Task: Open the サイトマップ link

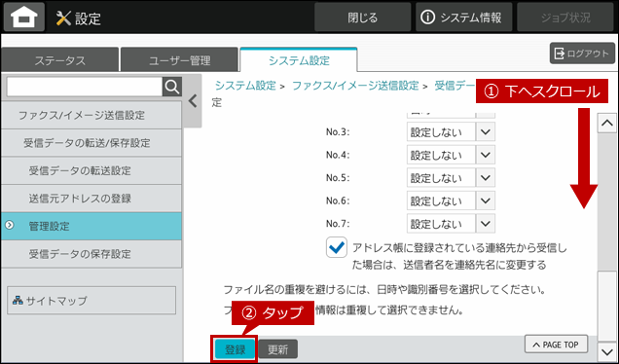Action: [x=91, y=301]
